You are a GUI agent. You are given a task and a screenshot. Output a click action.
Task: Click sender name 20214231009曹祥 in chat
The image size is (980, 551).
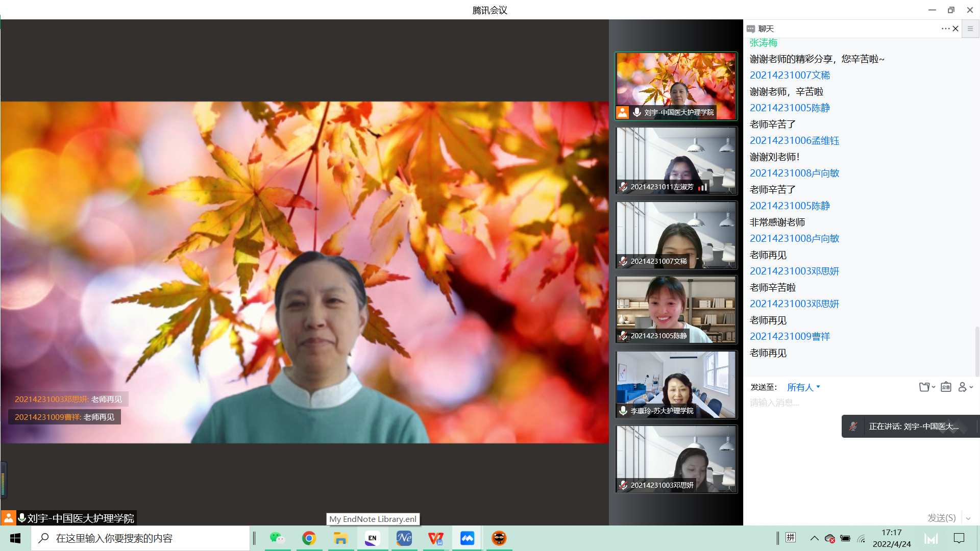(x=790, y=337)
